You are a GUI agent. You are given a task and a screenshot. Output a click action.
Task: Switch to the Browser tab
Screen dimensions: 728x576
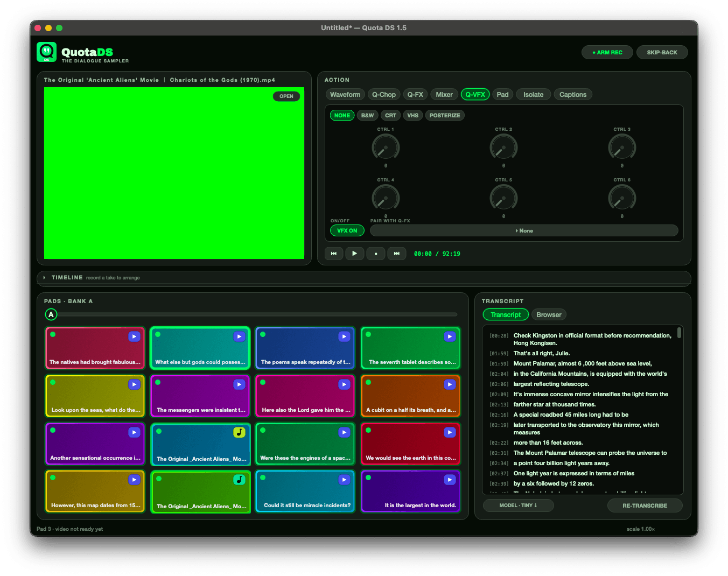549,315
